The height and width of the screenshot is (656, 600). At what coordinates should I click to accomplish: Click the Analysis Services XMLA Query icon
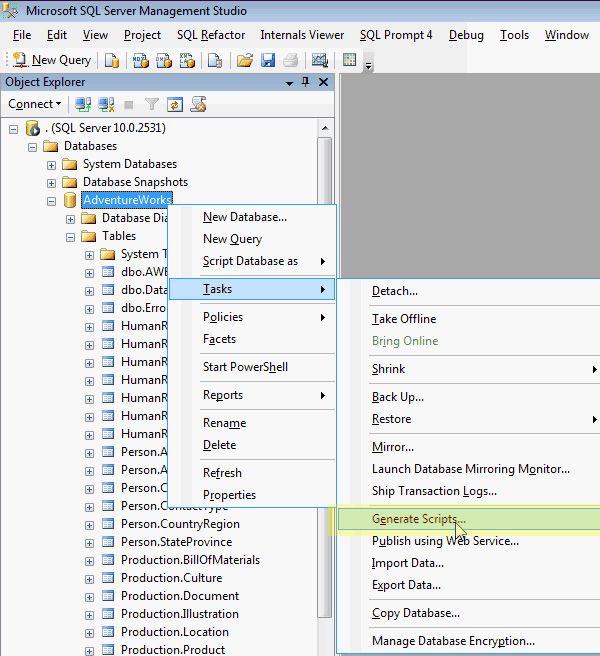(x=187, y=60)
